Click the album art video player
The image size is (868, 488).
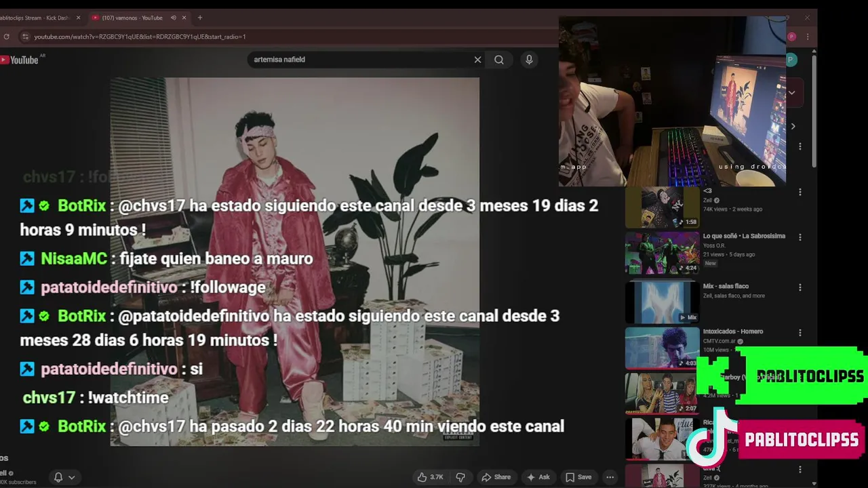pos(295,262)
